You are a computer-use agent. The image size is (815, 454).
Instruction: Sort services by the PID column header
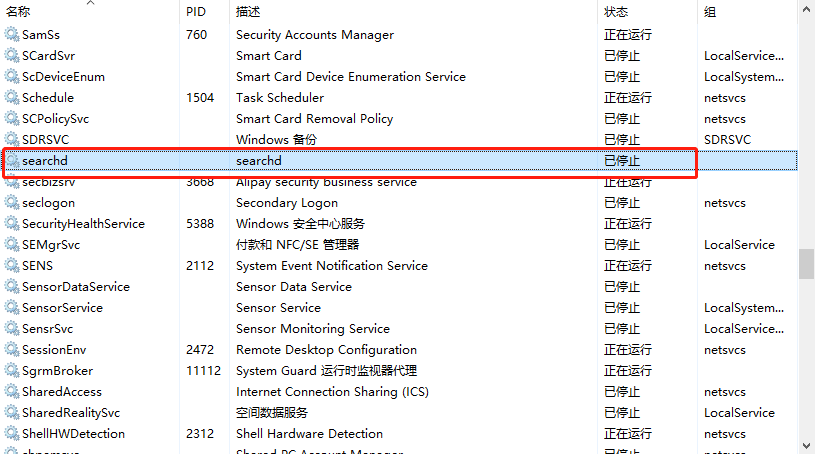[x=196, y=12]
